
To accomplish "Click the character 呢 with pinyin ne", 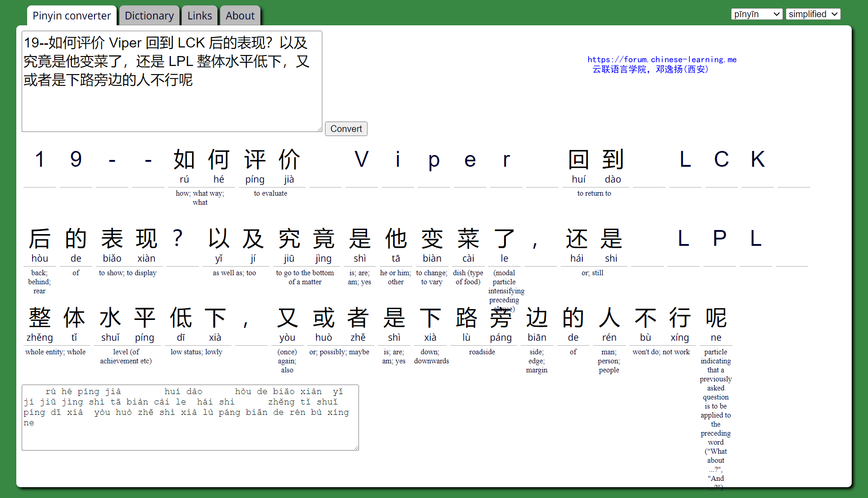I will pyautogui.click(x=716, y=318).
